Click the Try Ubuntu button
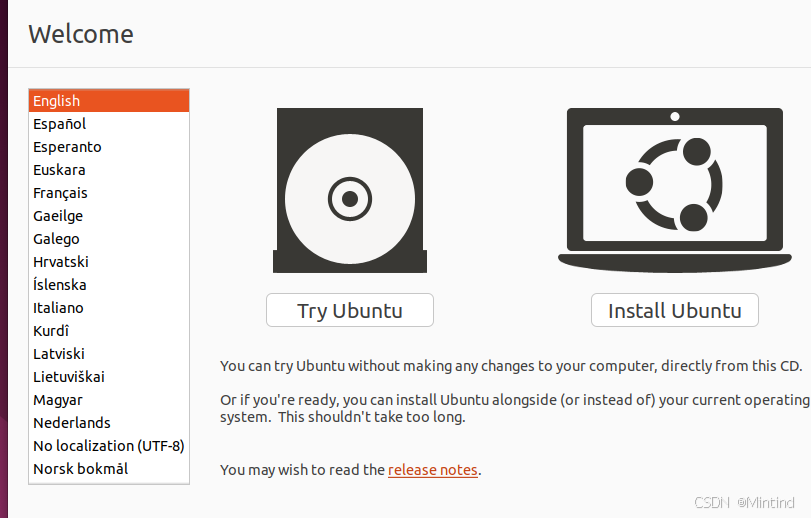This screenshot has width=811, height=518. pos(350,310)
